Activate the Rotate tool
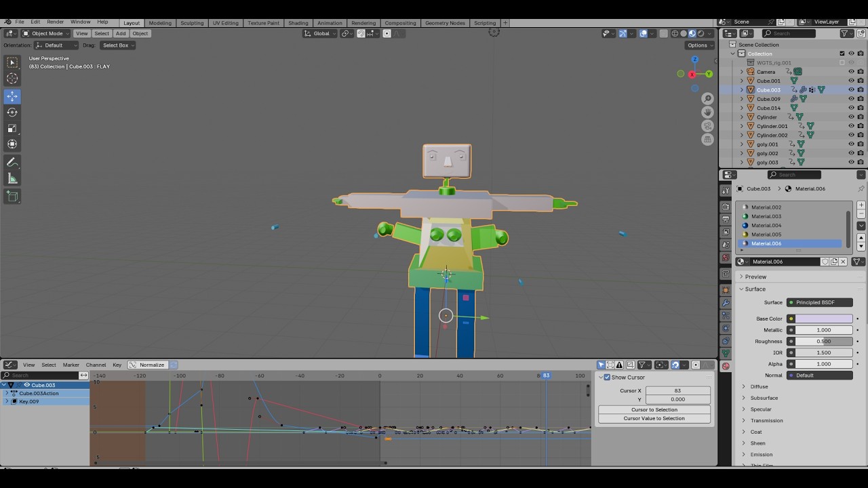This screenshot has height=488, width=868. (x=12, y=113)
